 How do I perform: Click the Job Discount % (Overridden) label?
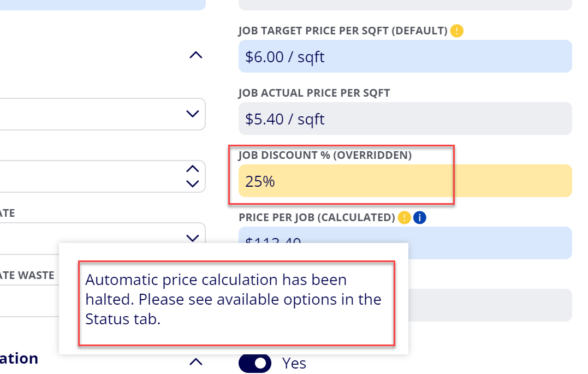325,155
